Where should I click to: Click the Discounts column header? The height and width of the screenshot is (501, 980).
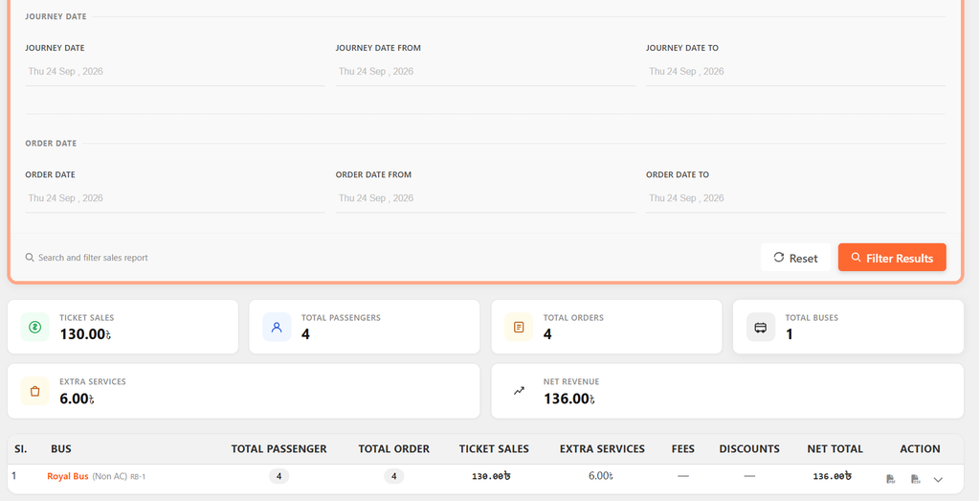click(749, 449)
